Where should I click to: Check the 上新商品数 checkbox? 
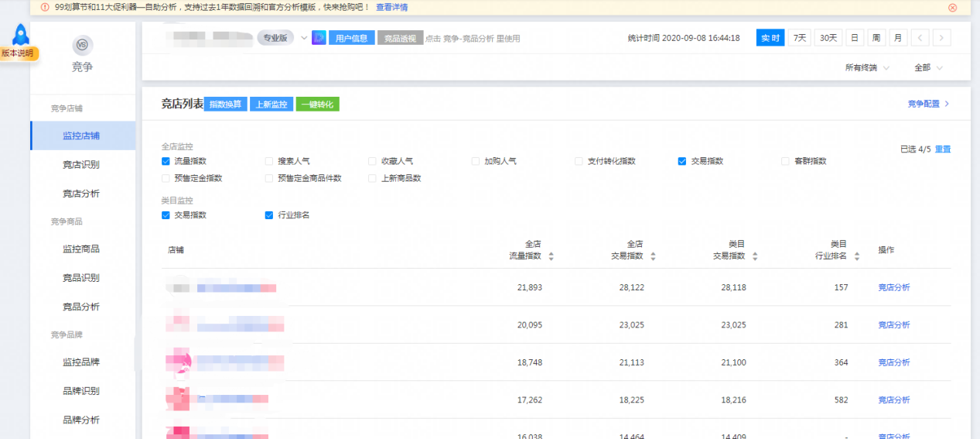tap(373, 178)
